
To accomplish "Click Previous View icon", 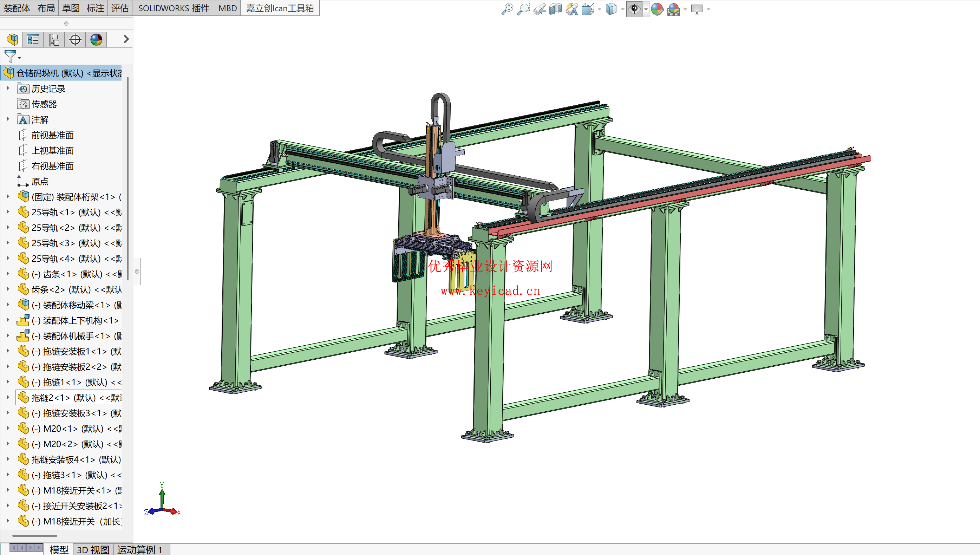I will click(540, 9).
